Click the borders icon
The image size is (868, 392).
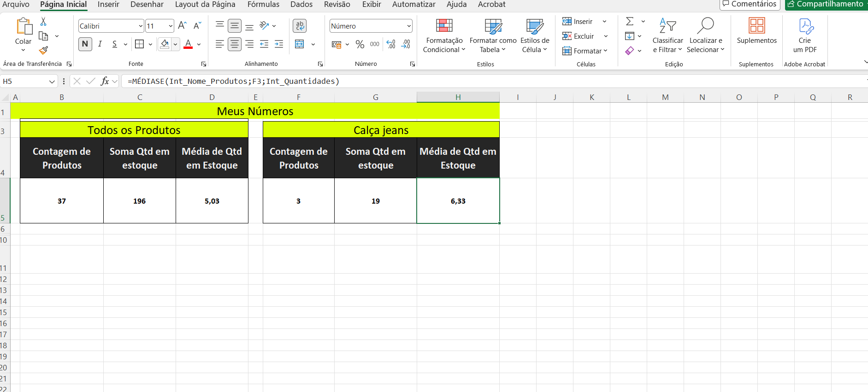(139, 44)
